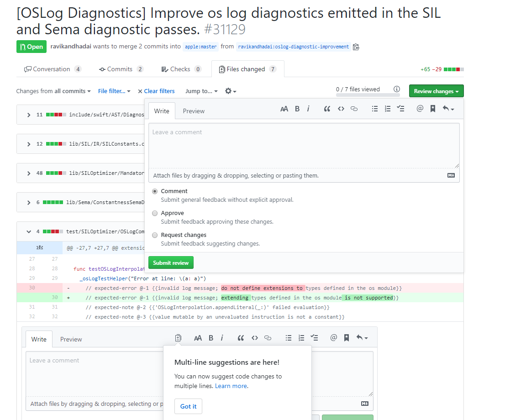Select the Request changes radio button
The width and height of the screenshot is (505, 420).
point(155,235)
